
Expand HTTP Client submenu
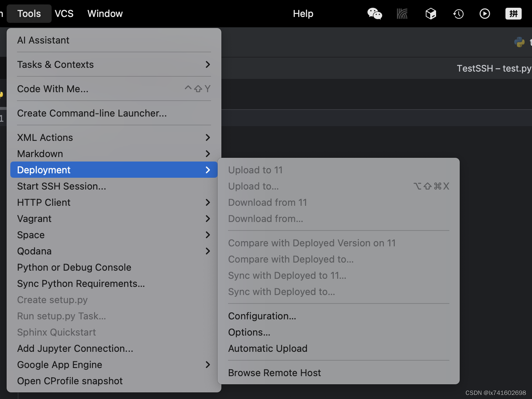tap(114, 202)
